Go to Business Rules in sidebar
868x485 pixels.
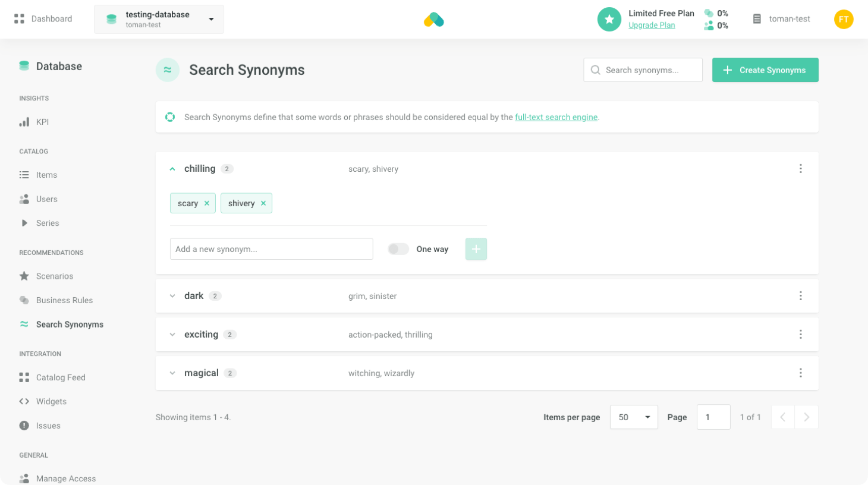[x=64, y=300]
